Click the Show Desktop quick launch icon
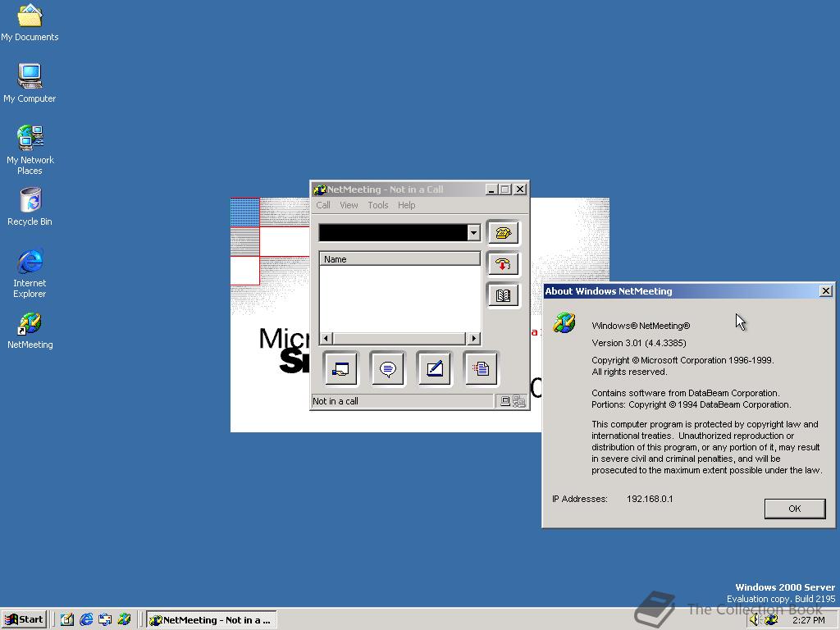 [x=67, y=620]
